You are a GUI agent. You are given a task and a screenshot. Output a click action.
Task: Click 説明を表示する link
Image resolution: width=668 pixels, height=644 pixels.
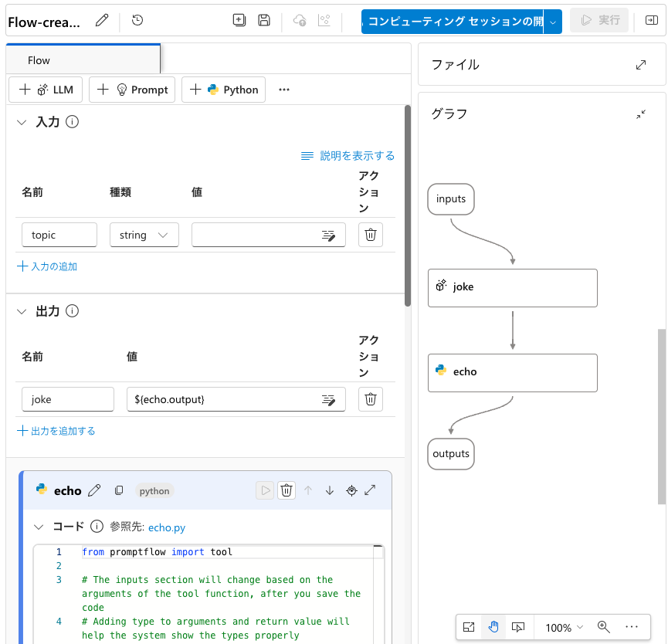click(x=348, y=156)
